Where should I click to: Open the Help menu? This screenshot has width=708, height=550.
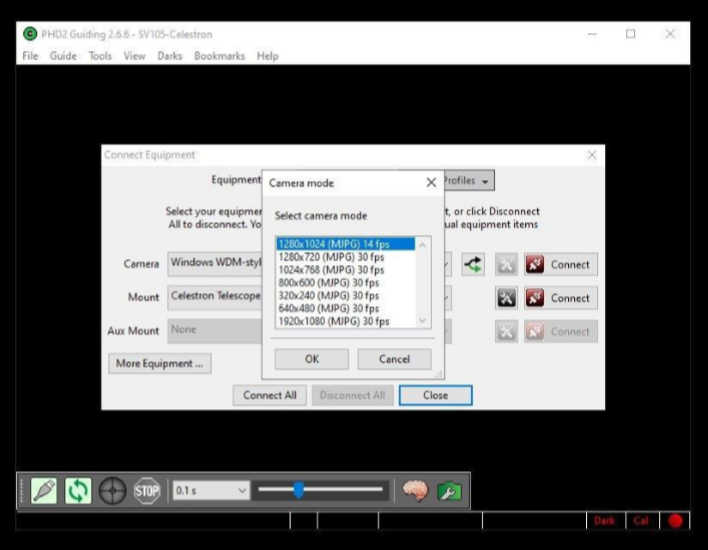point(267,56)
